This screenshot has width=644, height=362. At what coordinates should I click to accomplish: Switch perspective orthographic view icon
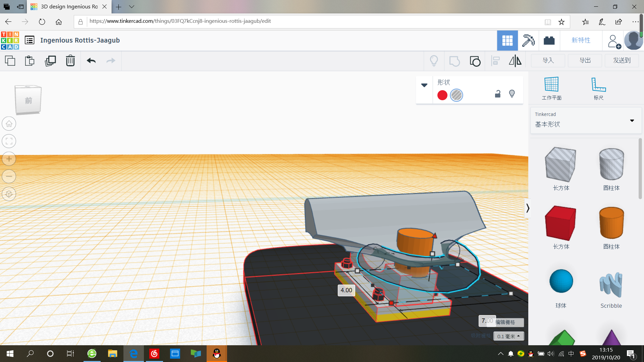[x=9, y=194]
